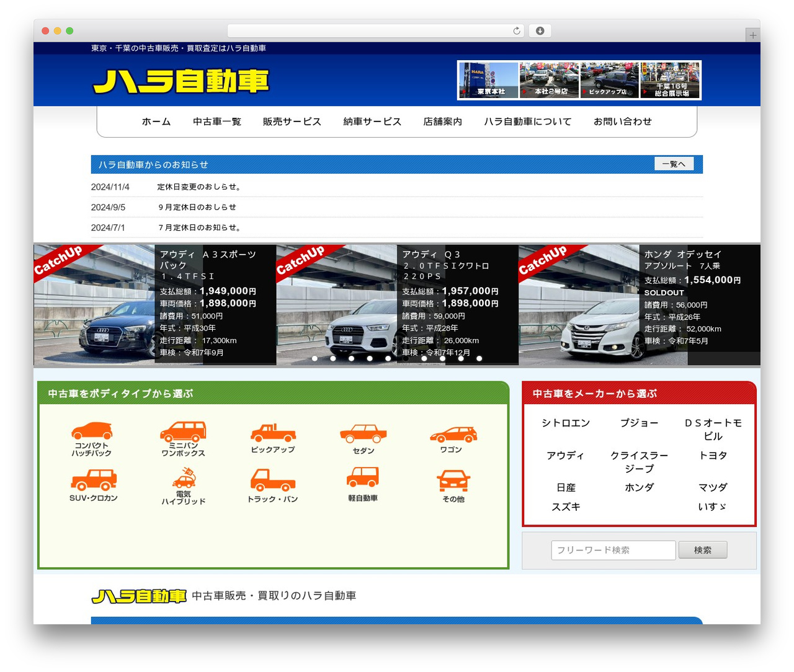The height and width of the screenshot is (672, 794).
Task: Click the browser downloads icon
Action: [x=540, y=31]
